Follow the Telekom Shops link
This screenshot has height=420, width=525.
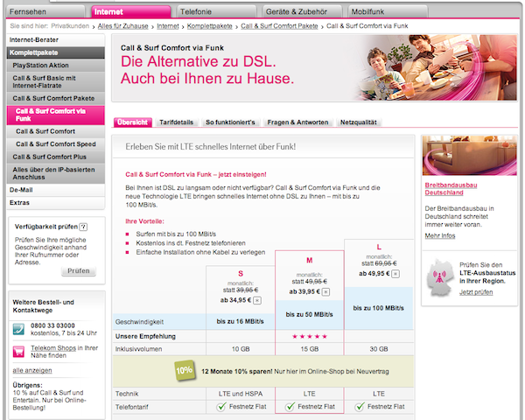tap(53, 348)
